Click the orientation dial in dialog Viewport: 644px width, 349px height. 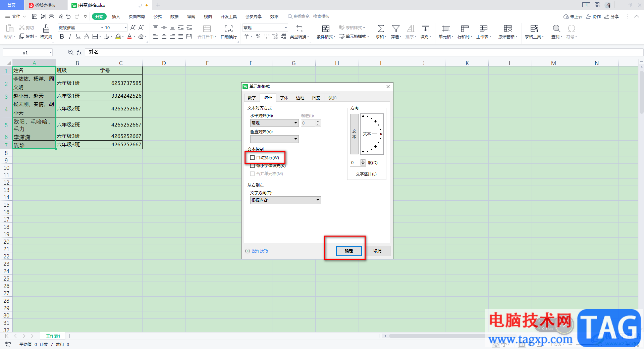click(372, 134)
